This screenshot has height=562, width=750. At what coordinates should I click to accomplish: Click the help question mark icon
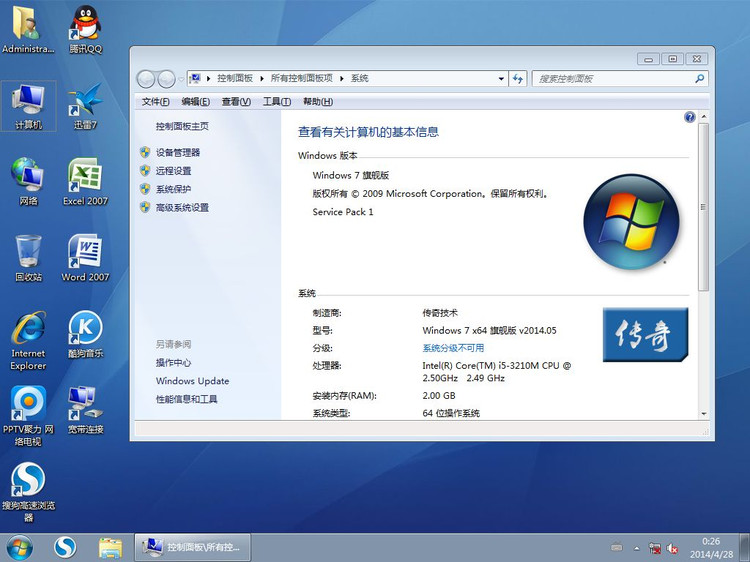pos(689,117)
